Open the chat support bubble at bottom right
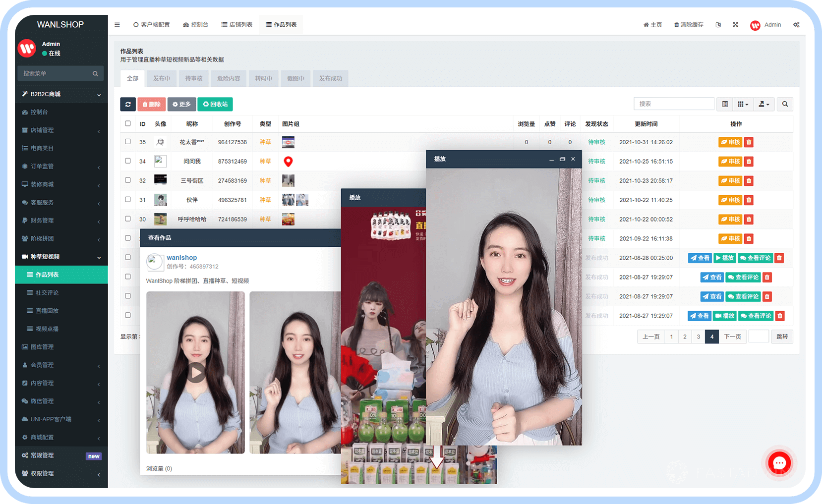The width and height of the screenshot is (822, 504). coord(779,463)
